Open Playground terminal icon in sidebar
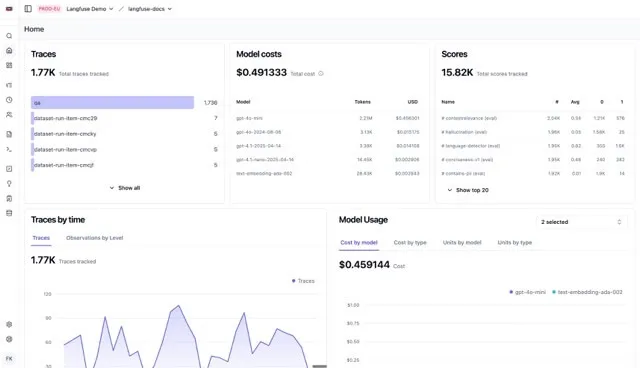The height and width of the screenshot is (368, 640). tap(9, 149)
